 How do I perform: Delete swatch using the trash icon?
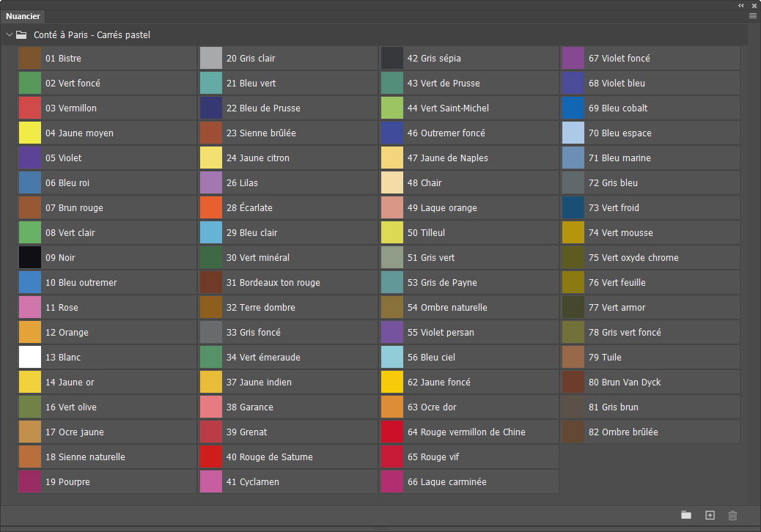[x=732, y=515]
